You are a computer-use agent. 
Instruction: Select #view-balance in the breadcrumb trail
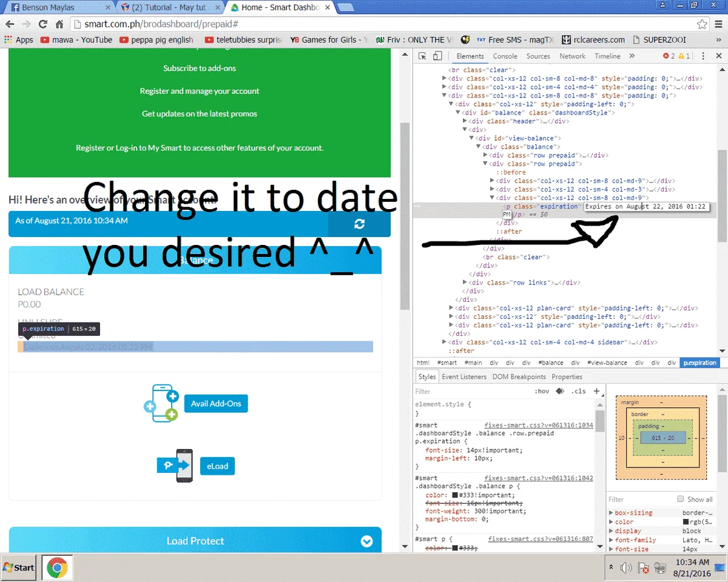click(607, 363)
